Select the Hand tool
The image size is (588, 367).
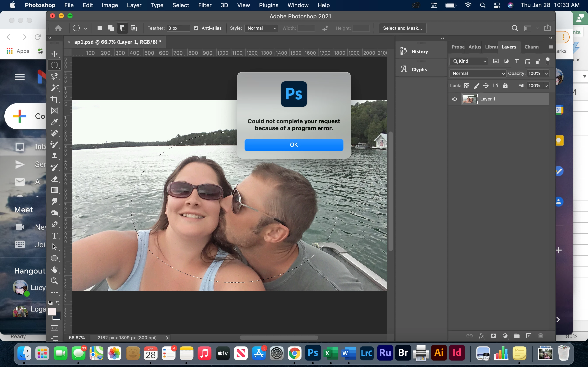click(x=54, y=269)
